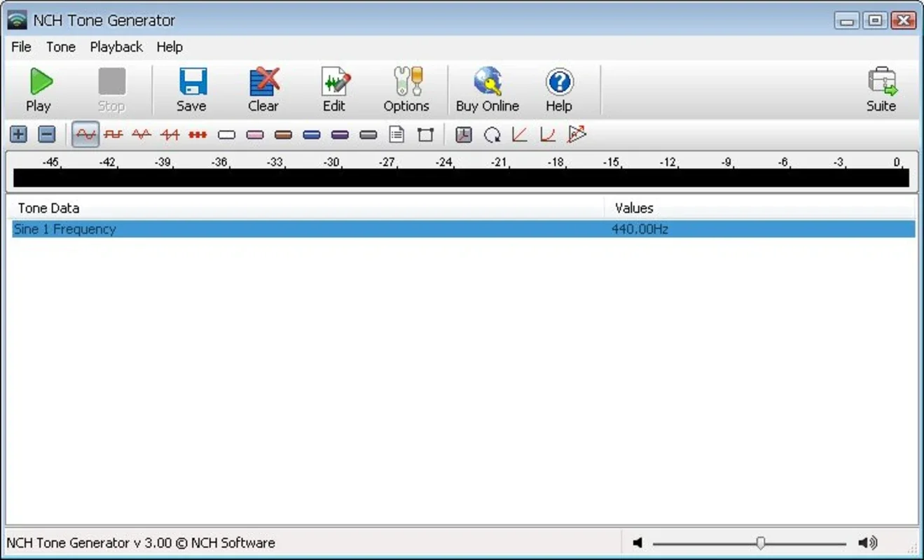924x560 pixels.
Task: Click the document page icon in small toolbar
Action: click(397, 134)
